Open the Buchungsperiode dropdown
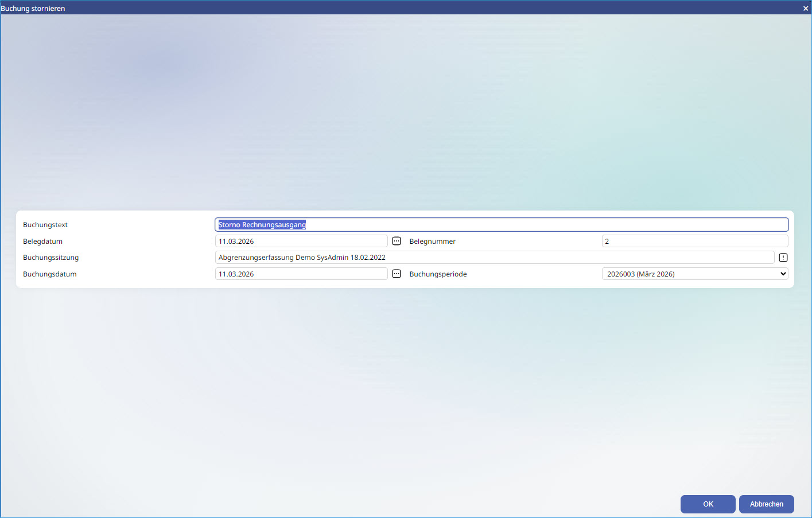This screenshot has height=518, width=812. point(695,274)
